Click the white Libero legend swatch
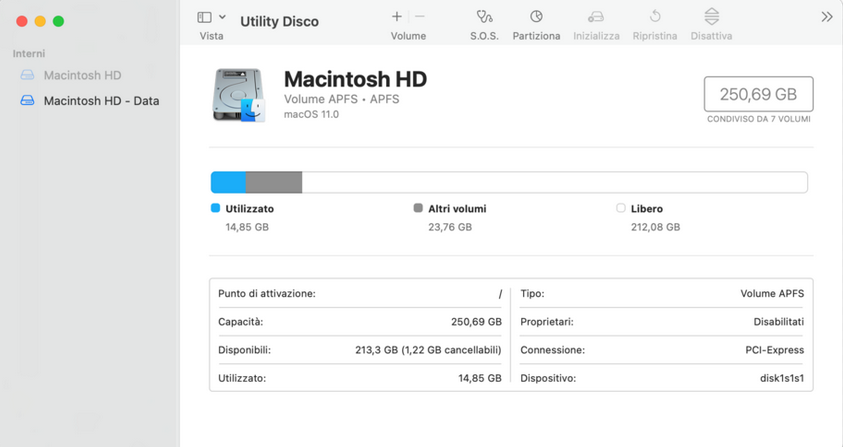The image size is (843, 447). tap(621, 208)
